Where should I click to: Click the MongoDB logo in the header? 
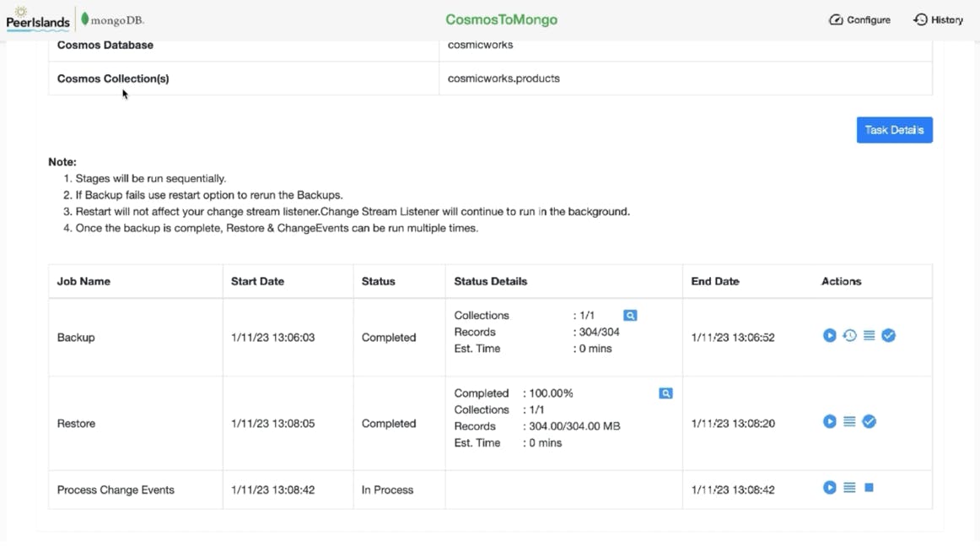113,19
